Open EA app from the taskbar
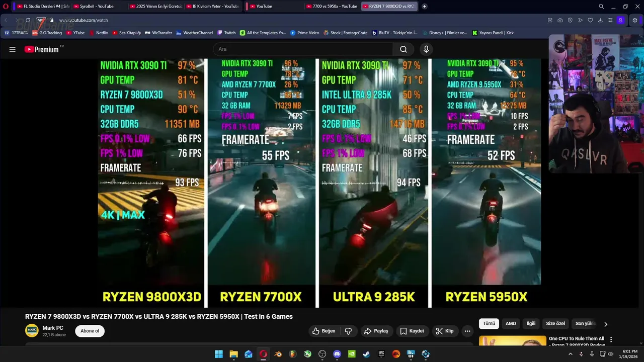This screenshot has width=644, height=362. click(x=396, y=354)
